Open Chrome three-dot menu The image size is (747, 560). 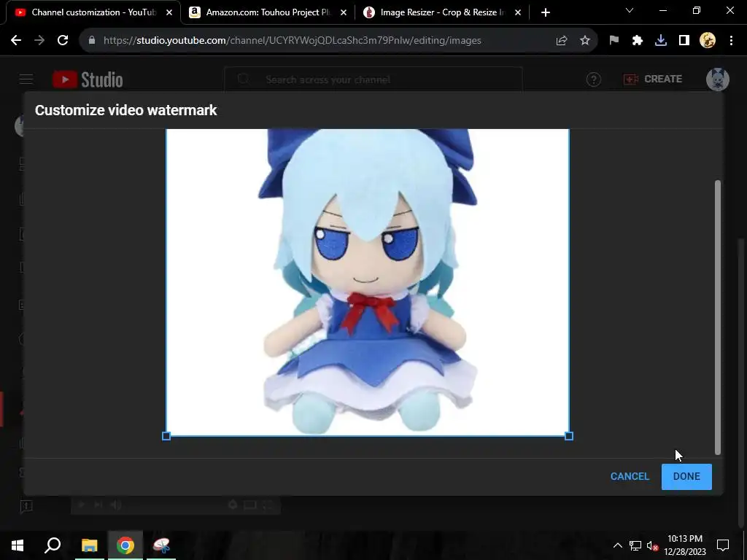click(x=731, y=41)
